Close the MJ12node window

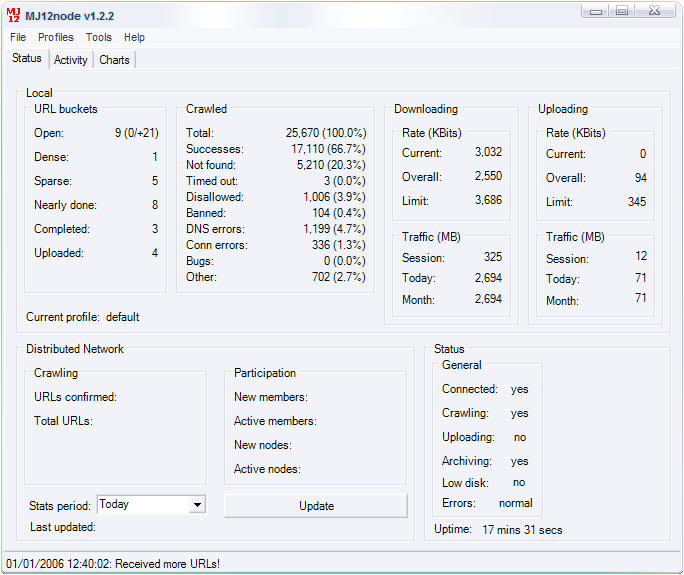click(655, 11)
